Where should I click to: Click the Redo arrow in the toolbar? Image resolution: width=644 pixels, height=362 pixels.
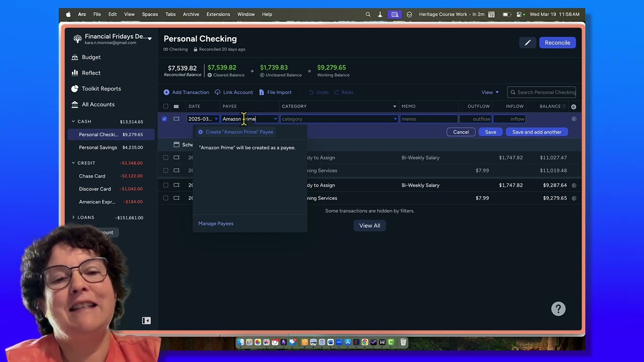337,93
